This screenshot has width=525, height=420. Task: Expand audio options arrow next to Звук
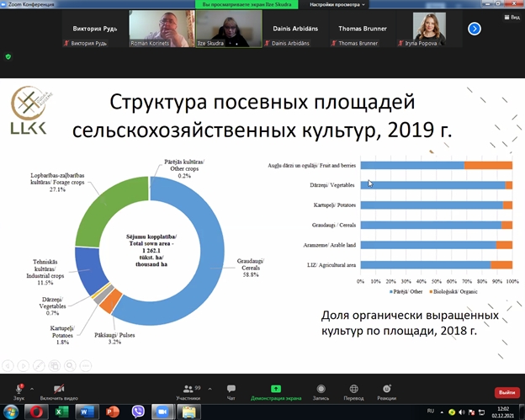(x=32, y=386)
